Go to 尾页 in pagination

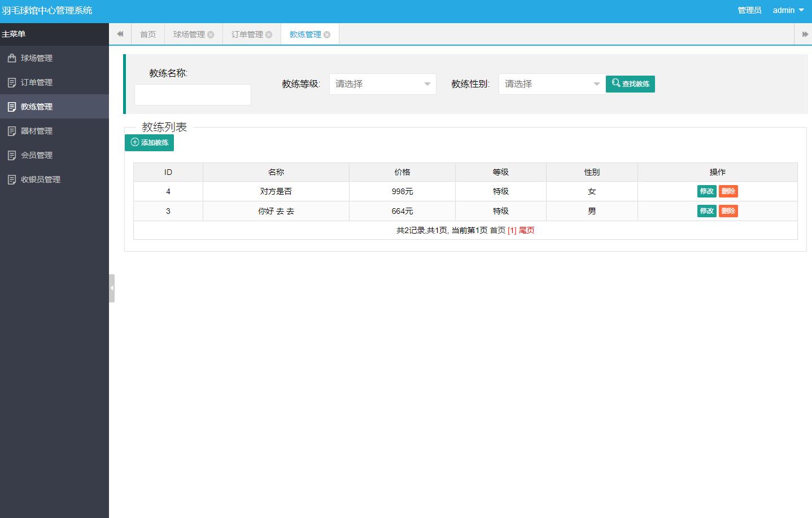(526, 230)
